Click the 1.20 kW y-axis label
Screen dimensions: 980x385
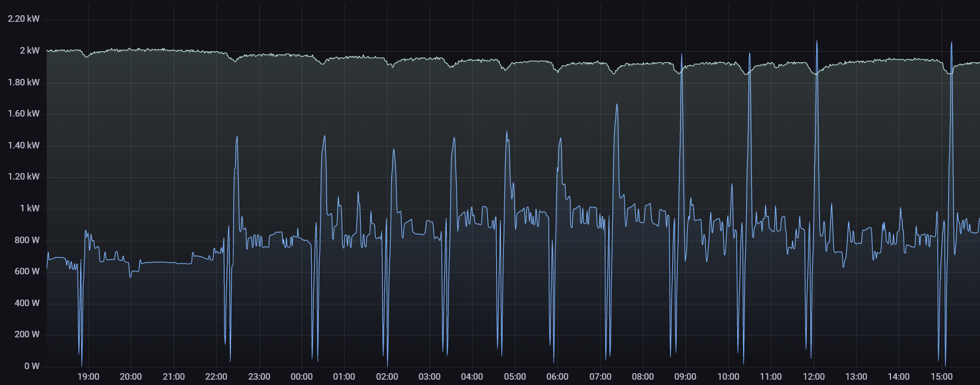(24, 177)
